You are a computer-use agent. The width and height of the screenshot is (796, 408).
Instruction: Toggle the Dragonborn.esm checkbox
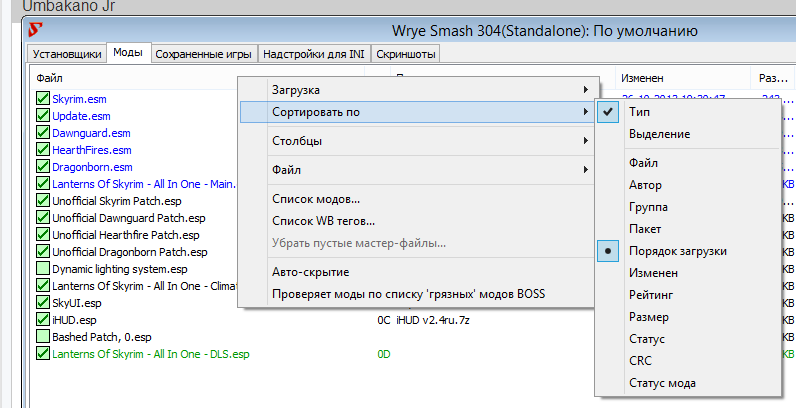43,166
